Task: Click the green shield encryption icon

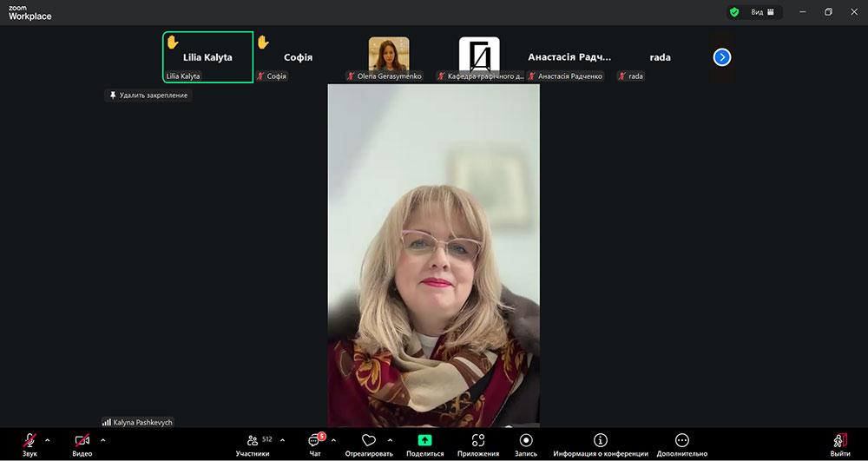Action: [x=734, y=12]
